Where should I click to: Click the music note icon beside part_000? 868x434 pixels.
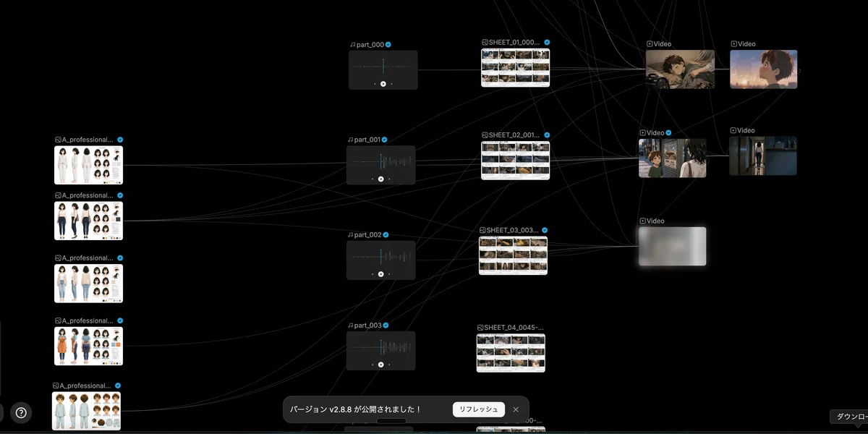(352, 45)
